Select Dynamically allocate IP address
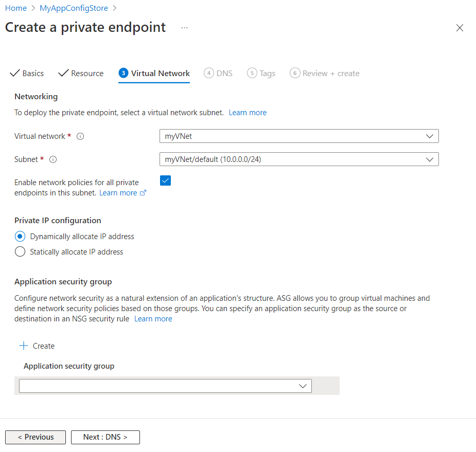476x452 pixels. [x=20, y=237]
